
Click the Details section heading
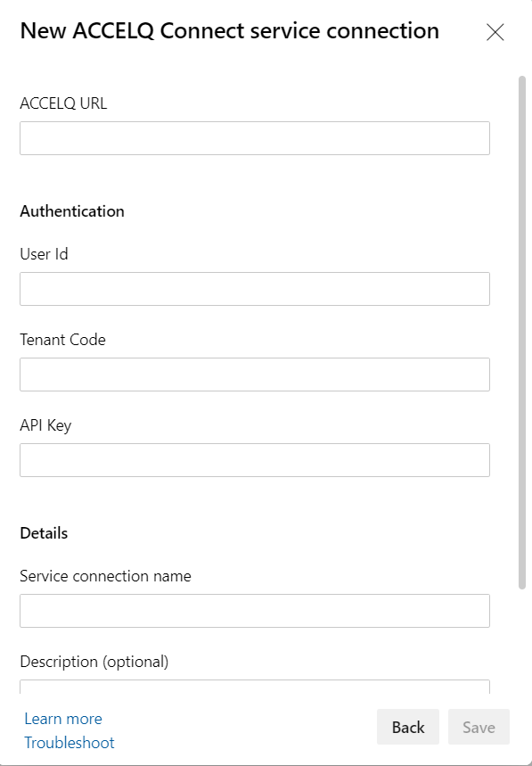[x=44, y=533]
